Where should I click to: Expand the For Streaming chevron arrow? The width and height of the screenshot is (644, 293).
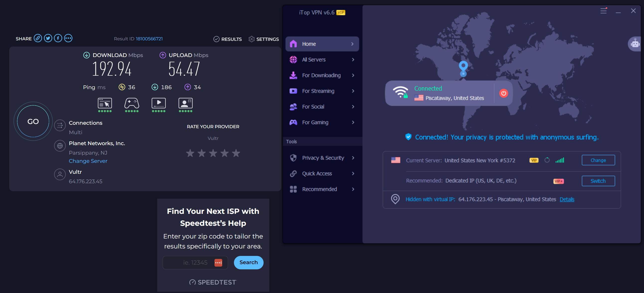pyautogui.click(x=353, y=91)
